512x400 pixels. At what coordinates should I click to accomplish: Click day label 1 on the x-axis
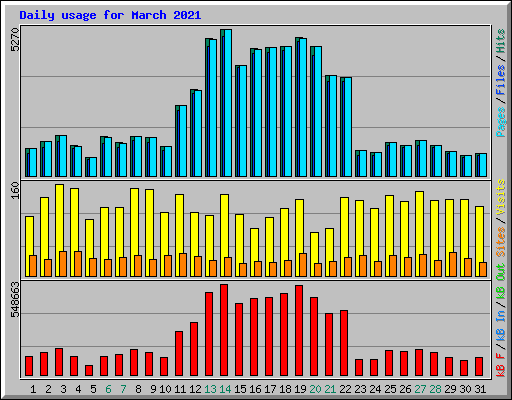click(33, 389)
